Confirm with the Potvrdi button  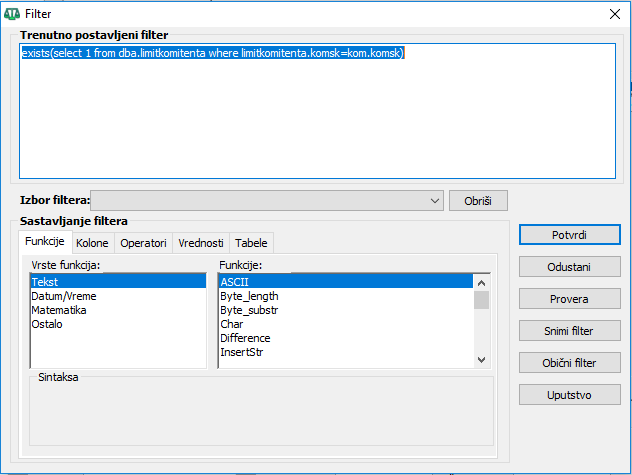tap(570, 235)
